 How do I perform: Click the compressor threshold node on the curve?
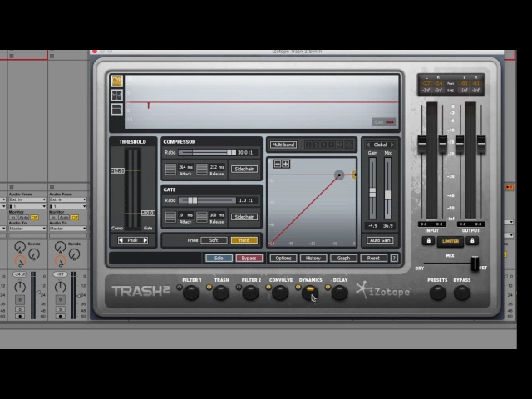coord(339,175)
